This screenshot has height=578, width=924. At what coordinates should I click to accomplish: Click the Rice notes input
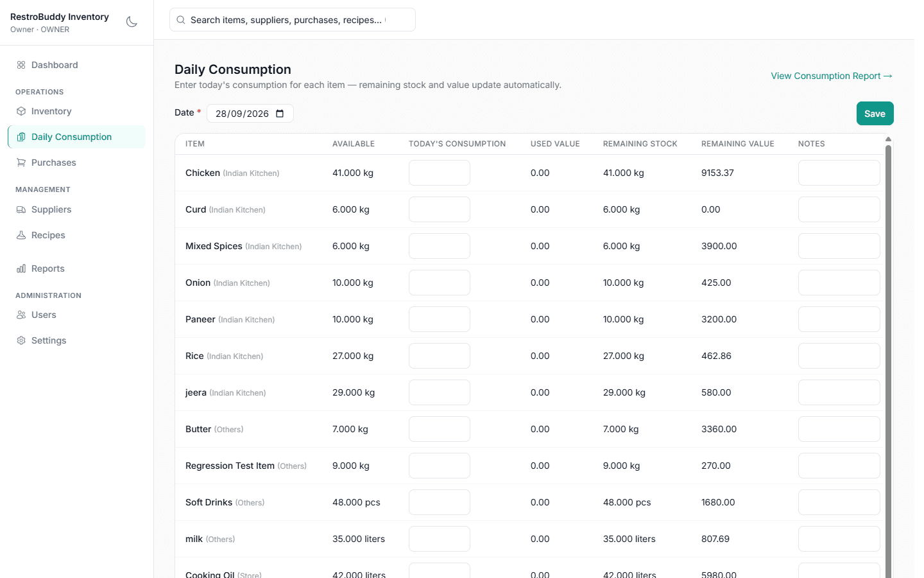839,356
